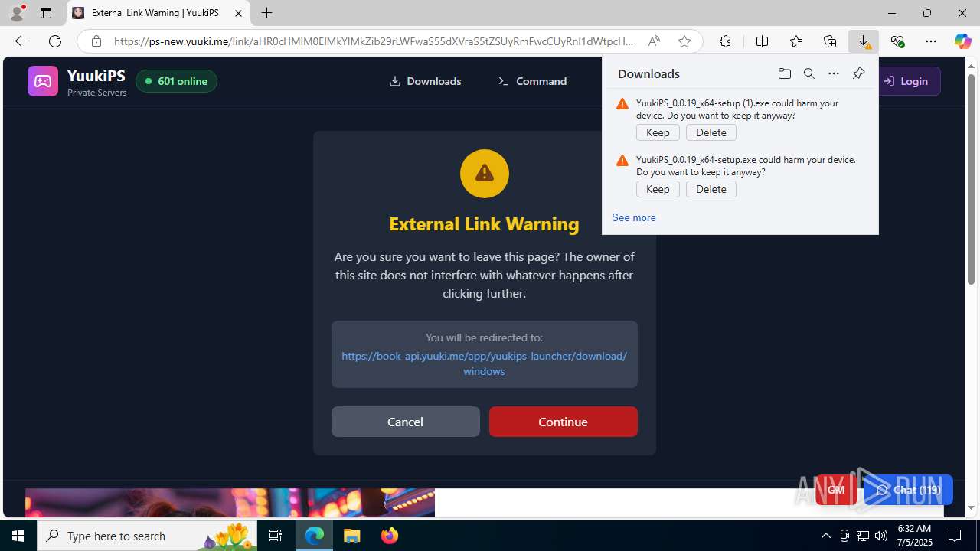Open Chat (119) button
Viewport: 980px width, 551px height.
[x=908, y=490]
